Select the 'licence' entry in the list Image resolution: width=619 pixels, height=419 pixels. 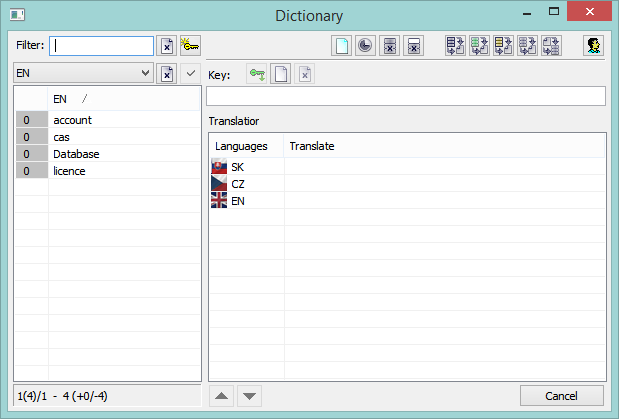point(69,171)
